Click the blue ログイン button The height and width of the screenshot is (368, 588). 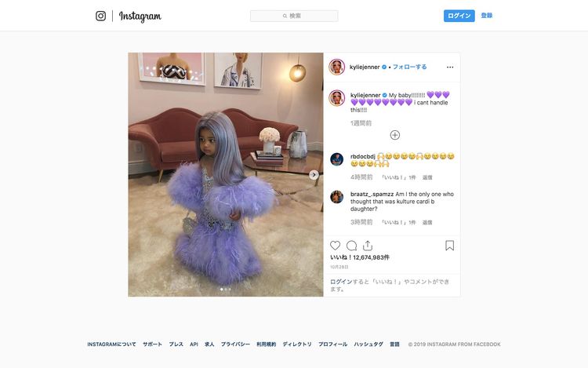459,16
